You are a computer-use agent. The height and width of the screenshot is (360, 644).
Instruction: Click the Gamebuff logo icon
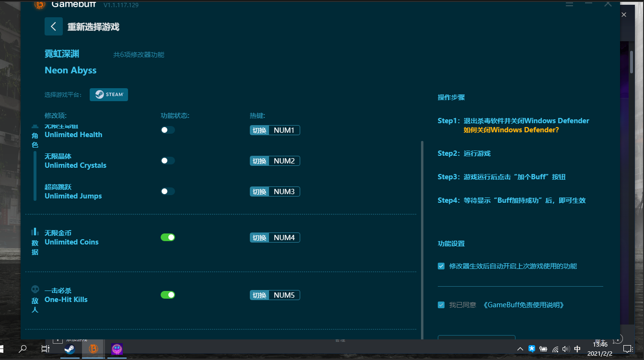coord(40,4)
